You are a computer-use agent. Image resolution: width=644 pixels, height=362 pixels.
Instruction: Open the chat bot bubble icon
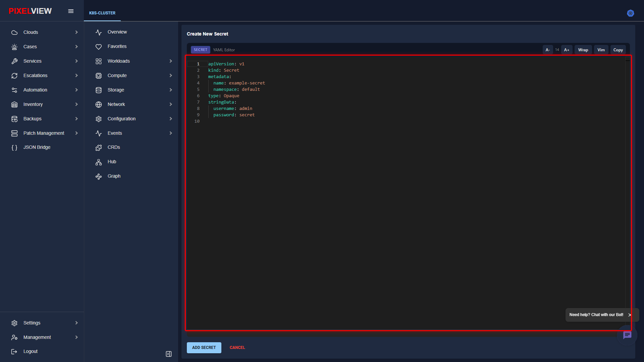[x=627, y=335]
